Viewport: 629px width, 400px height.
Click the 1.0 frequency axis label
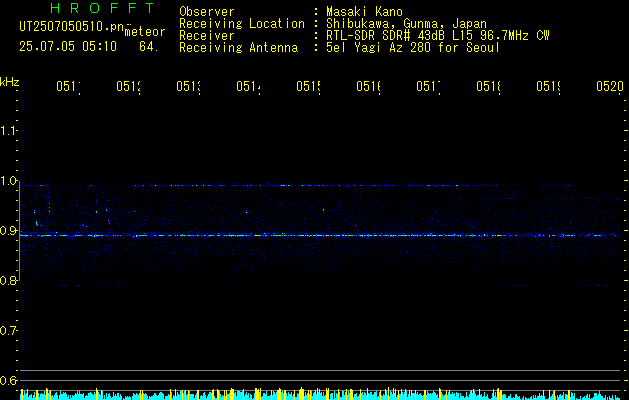tap(8, 181)
